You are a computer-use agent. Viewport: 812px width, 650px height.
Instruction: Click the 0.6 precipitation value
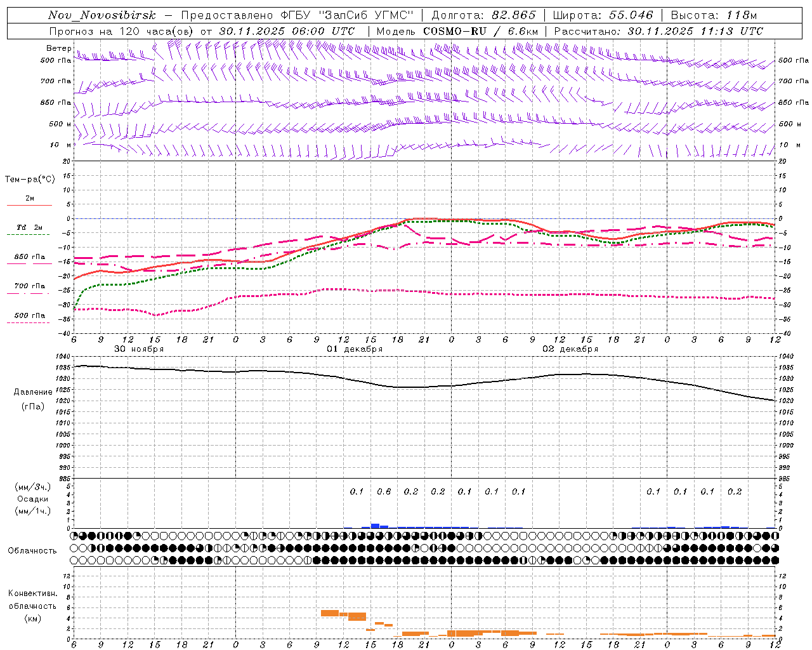point(384,491)
